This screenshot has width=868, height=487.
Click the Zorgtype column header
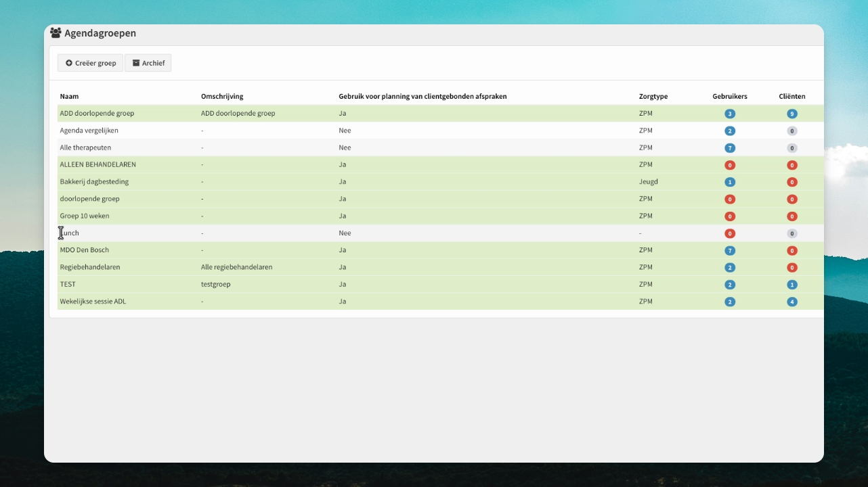click(652, 96)
